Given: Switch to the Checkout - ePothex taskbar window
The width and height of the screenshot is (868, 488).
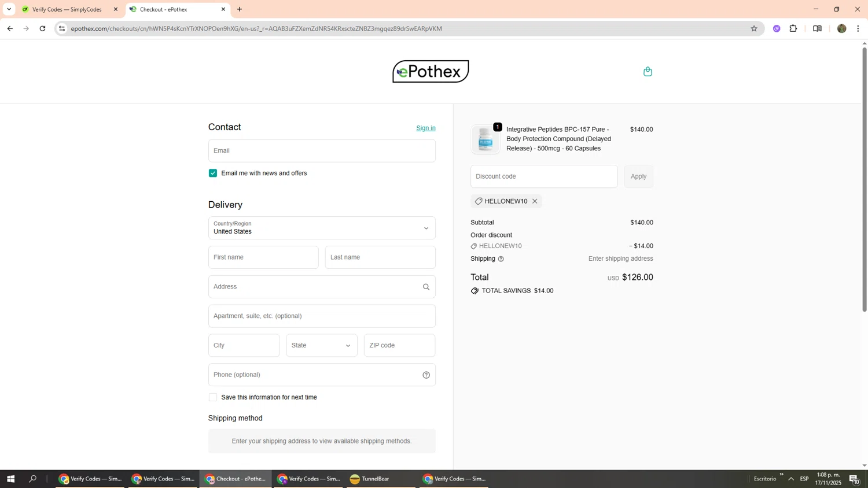Looking at the screenshot, I should (x=236, y=479).
